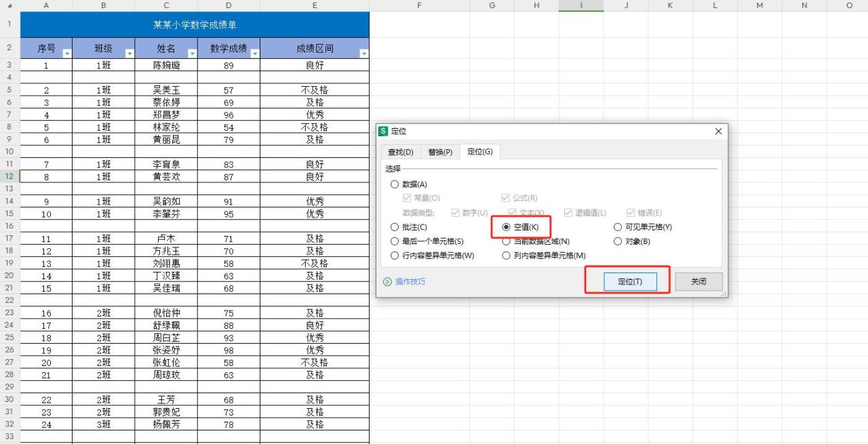Click the cell containing 郭贵妃
The height and width of the screenshot is (444, 868).
(166, 412)
